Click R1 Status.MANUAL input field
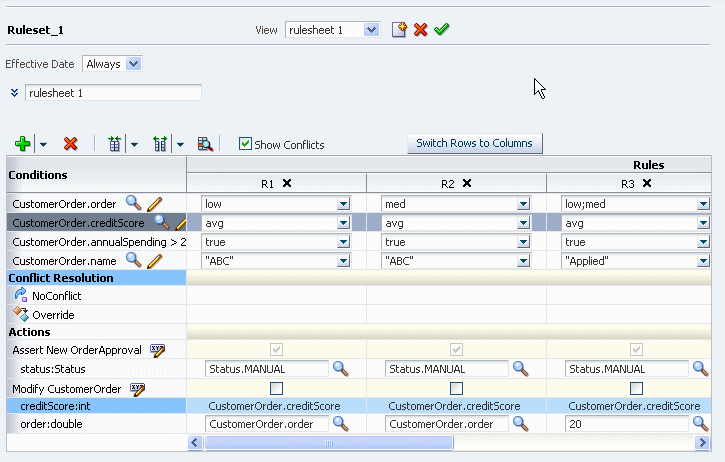 (x=267, y=369)
